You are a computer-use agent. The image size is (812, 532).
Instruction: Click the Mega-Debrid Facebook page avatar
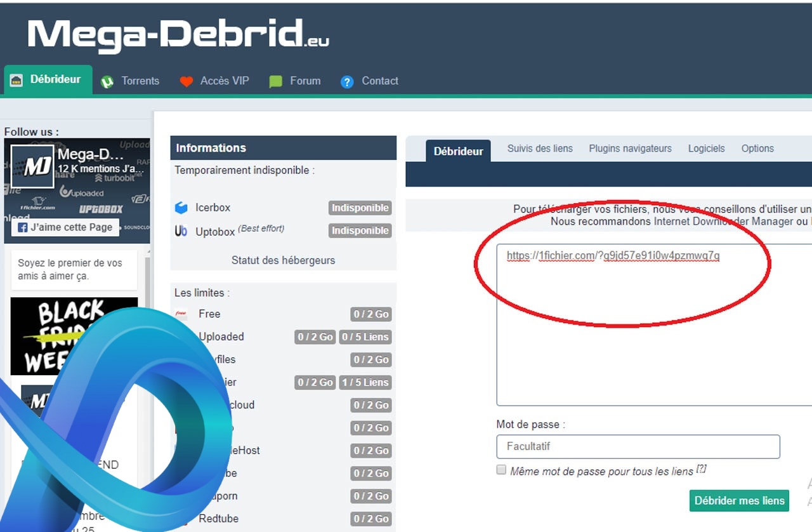pos(32,166)
